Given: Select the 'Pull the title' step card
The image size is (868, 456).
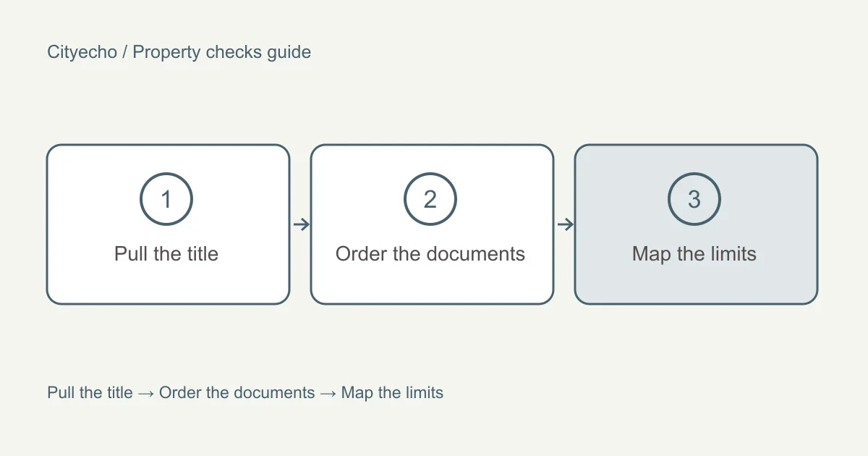Looking at the screenshot, I should click(x=168, y=224).
